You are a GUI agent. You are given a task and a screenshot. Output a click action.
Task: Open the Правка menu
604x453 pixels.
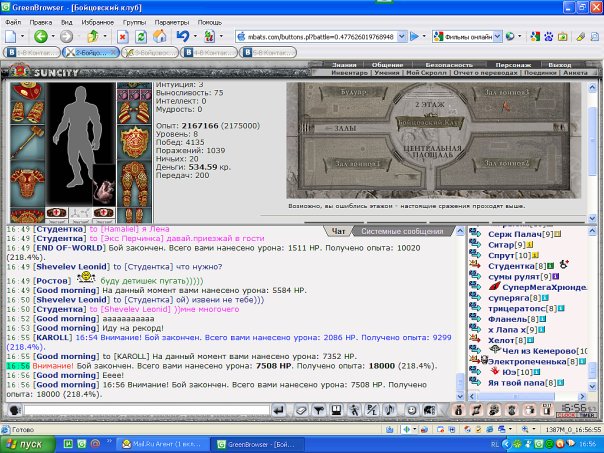coord(41,22)
